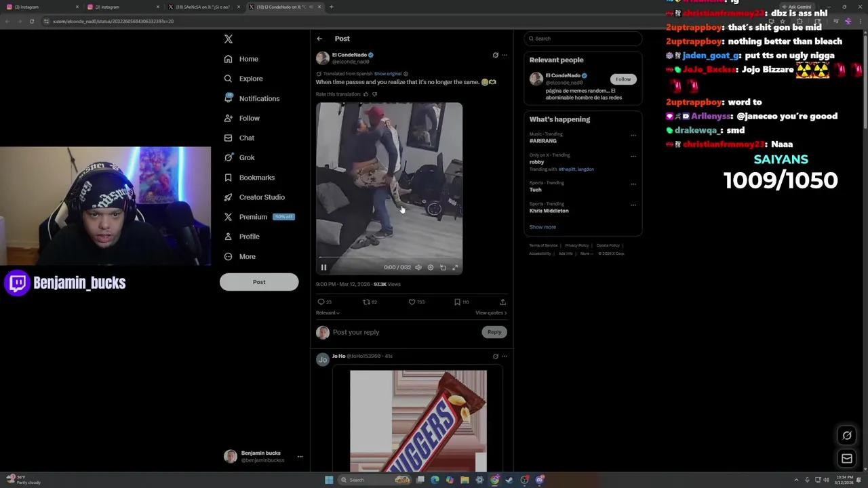Click the X search box

coord(583,39)
